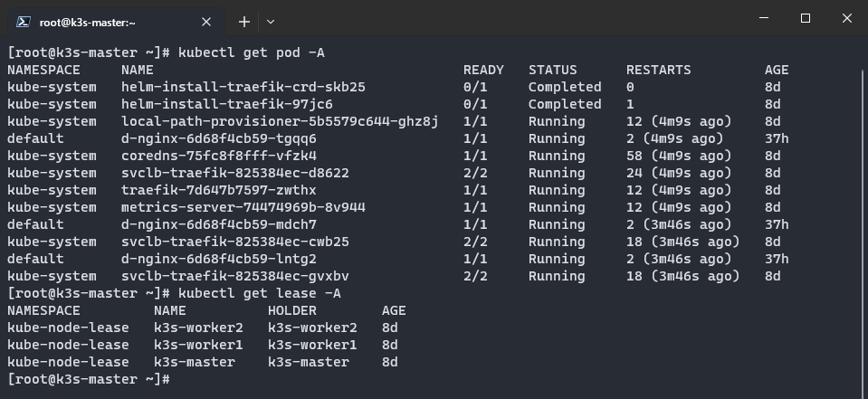
Task: Expand the new tab profile dropdown chevron
Action: [271, 22]
